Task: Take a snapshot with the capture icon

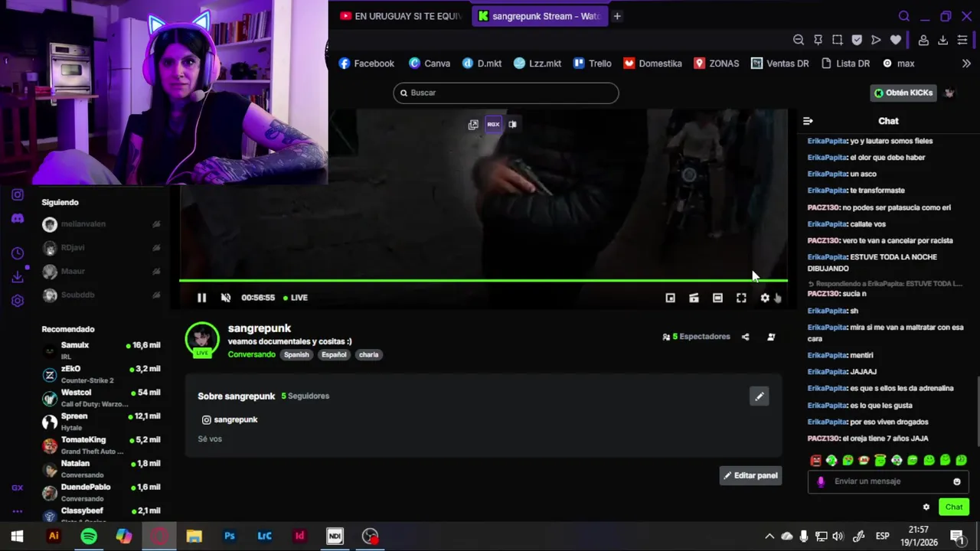Action: pyautogui.click(x=838, y=40)
